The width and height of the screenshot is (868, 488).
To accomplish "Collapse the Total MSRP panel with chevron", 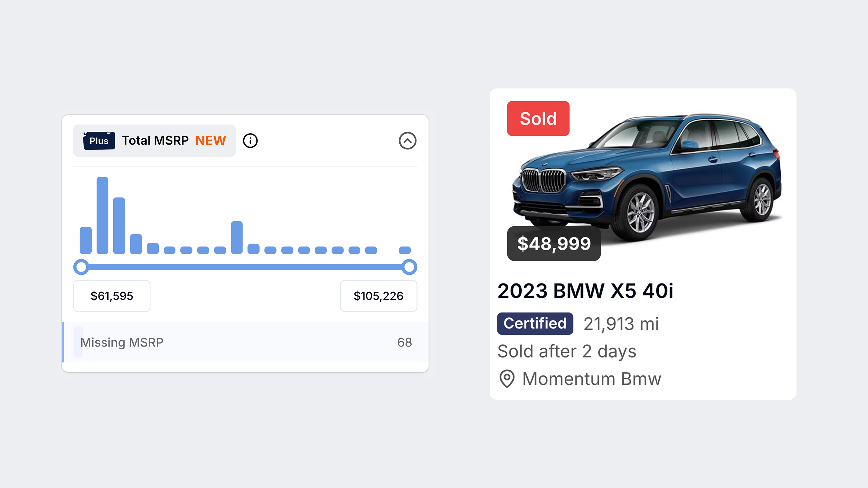I will pyautogui.click(x=407, y=141).
